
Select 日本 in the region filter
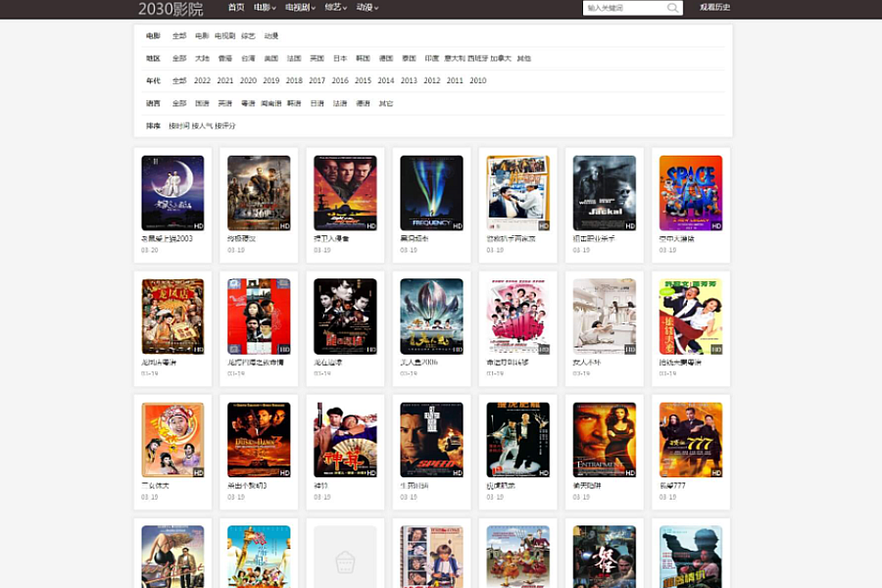click(x=340, y=59)
